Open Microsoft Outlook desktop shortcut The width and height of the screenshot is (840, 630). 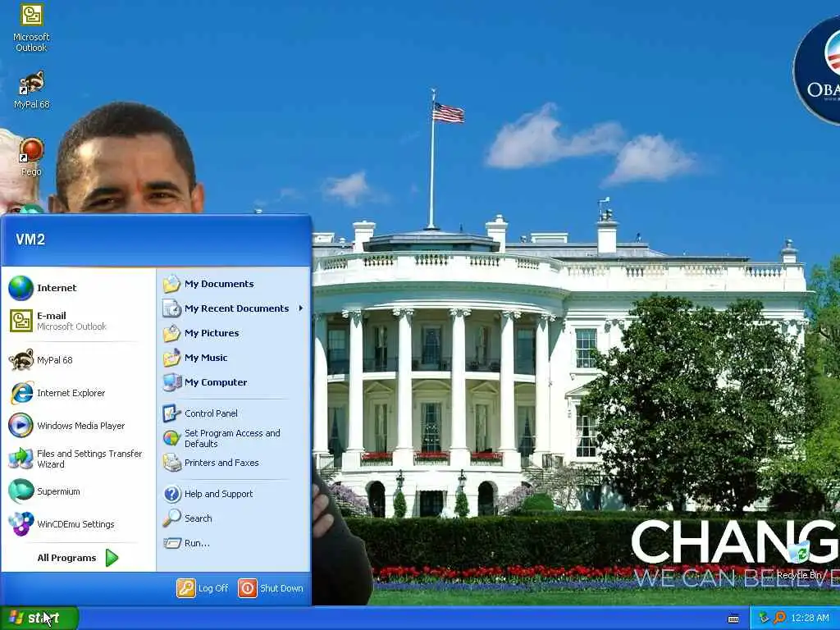coord(31,27)
